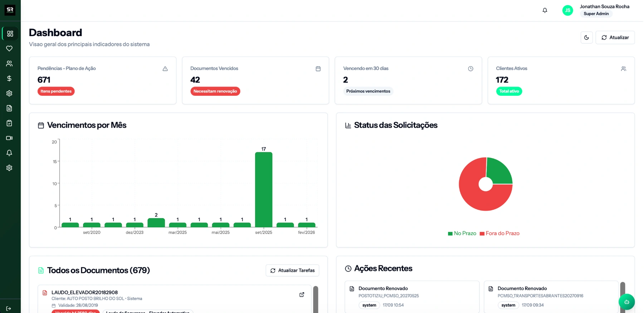Click clock icon on Vencendo em 30 dias card
This screenshot has width=644, height=313.
(471, 69)
